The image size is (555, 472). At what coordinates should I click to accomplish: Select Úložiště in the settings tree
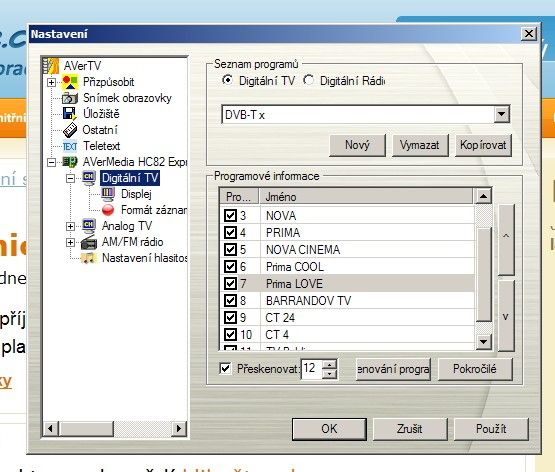(101, 114)
